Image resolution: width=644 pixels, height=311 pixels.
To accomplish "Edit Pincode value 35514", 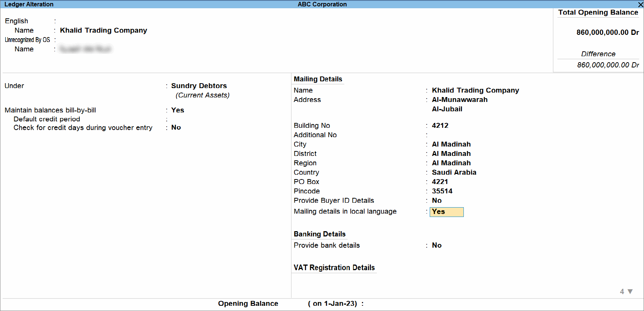I will click(x=442, y=191).
